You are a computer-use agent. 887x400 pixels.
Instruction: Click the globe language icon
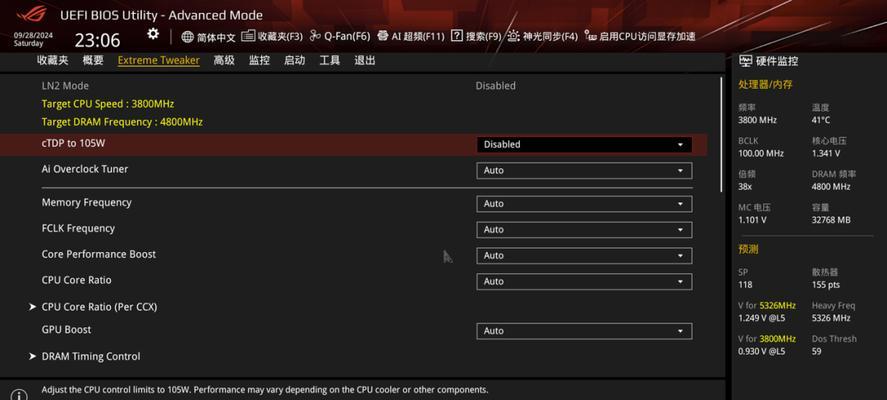[x=187, y=37]
